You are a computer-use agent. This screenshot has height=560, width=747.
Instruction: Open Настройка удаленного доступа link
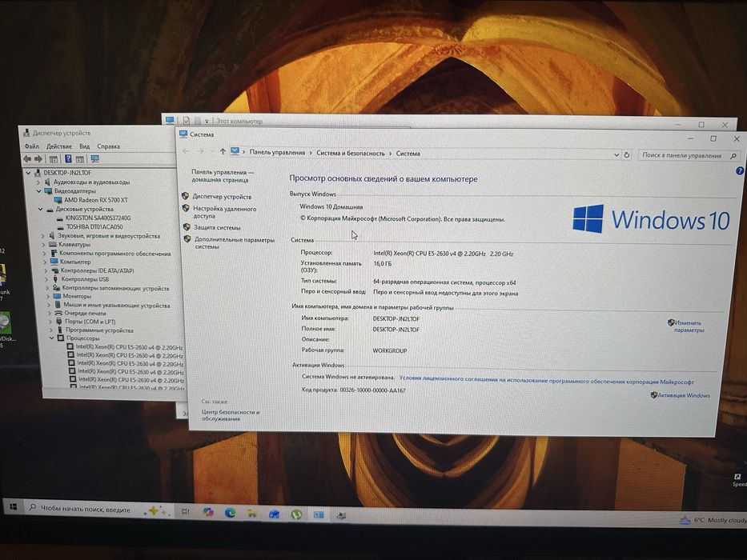(x=224, y=212)
